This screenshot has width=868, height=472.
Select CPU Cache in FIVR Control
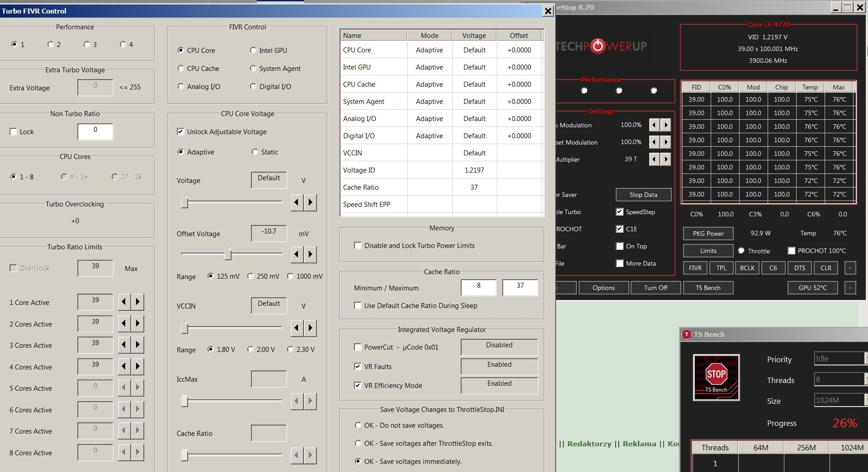pos(181,69)
